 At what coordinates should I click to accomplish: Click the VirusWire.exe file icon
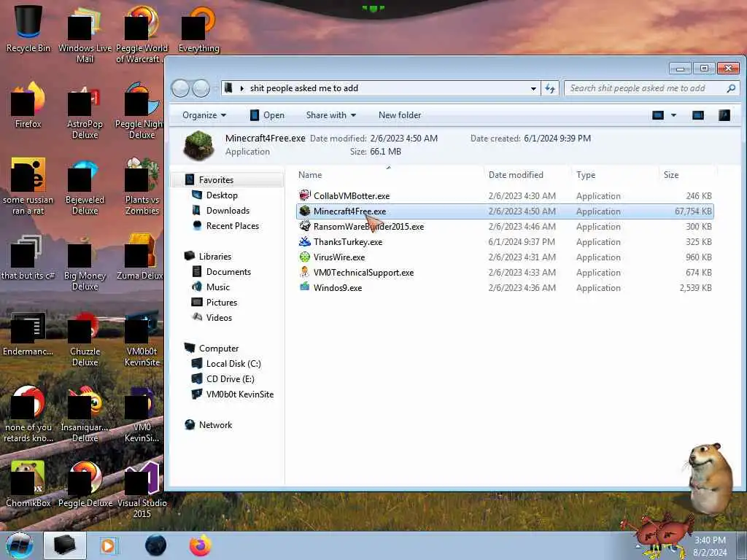pos(304,257)
